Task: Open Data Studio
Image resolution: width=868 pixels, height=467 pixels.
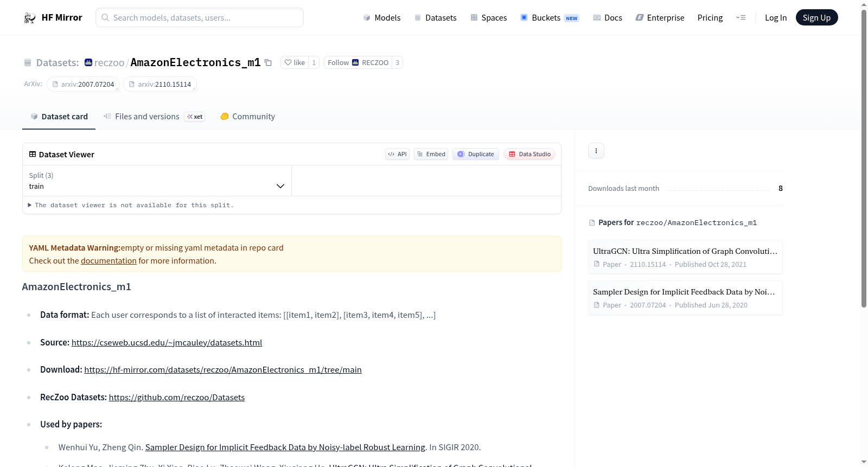Action: 529,154
